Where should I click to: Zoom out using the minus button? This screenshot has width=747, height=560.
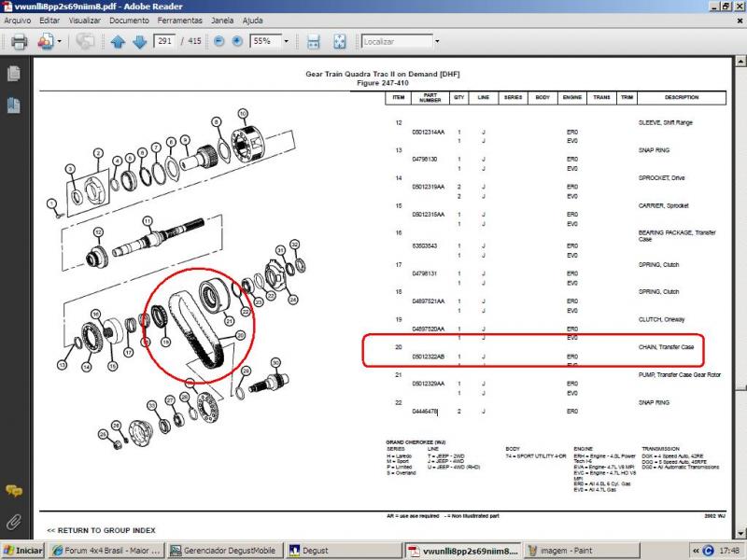218,41
